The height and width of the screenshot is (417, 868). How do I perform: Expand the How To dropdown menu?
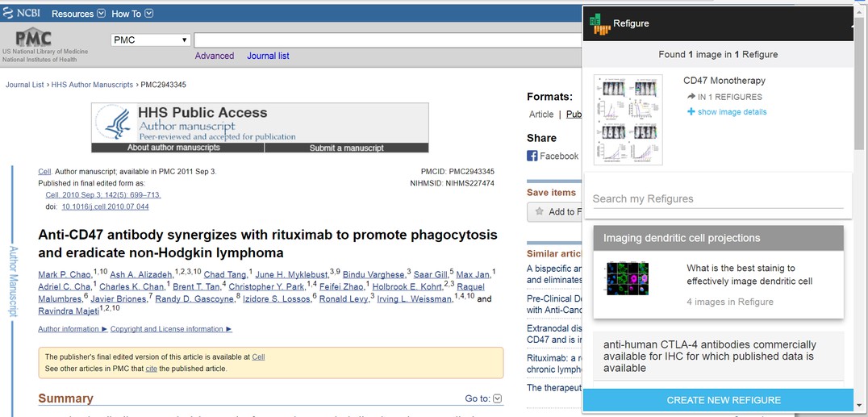click(132, 14)
